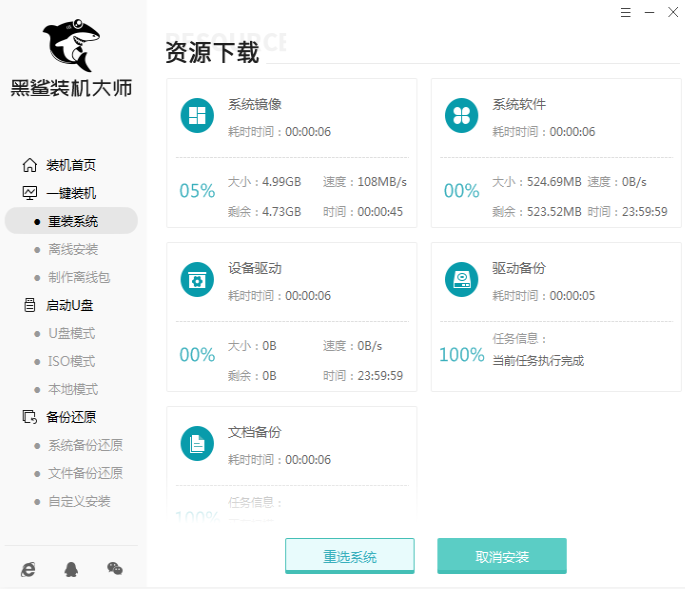Screen dimensions: 685x589
Task: Click the device driver icon
Action: click(x=197, y=280)
